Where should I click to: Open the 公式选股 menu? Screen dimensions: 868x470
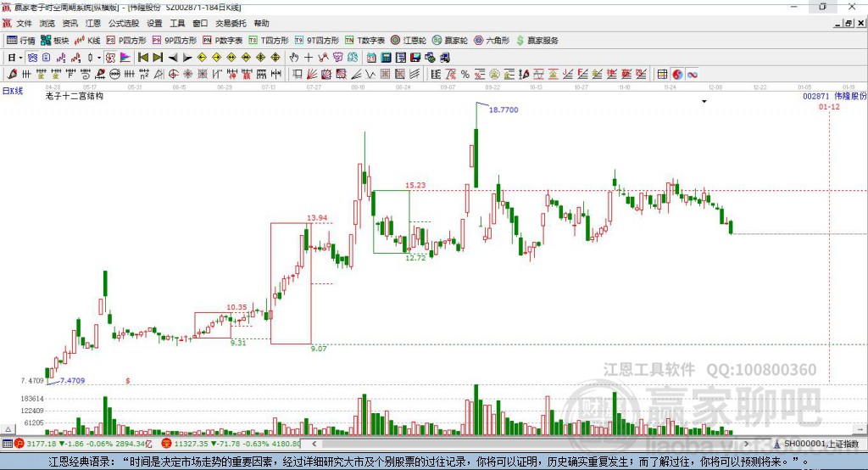[x=124, y=23]
